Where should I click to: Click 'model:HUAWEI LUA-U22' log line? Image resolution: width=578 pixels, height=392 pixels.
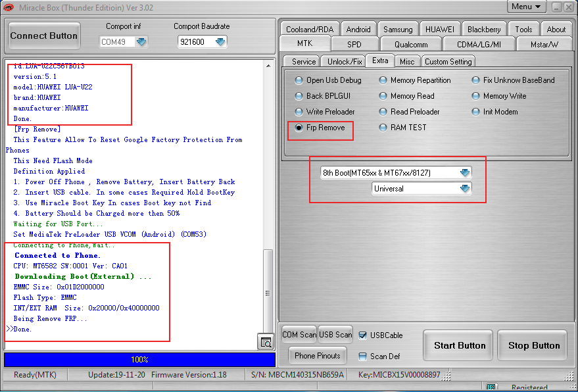click(53, 87)
